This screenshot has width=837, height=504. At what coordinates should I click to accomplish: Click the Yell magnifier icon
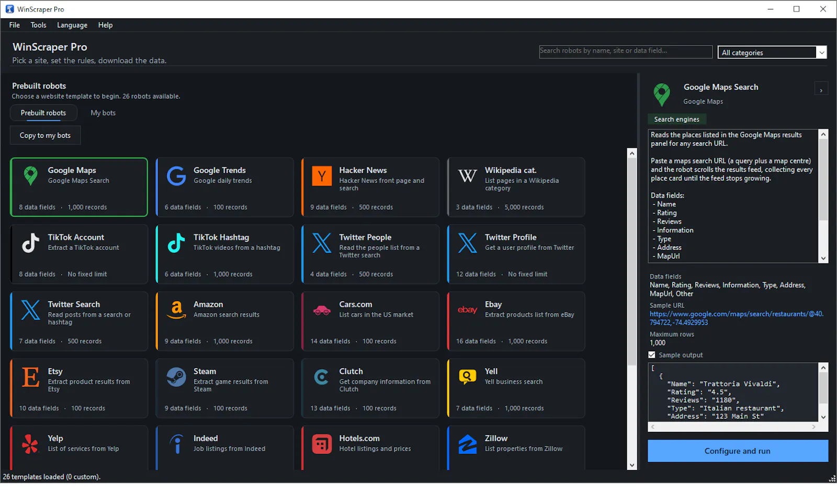coord(467,376)
